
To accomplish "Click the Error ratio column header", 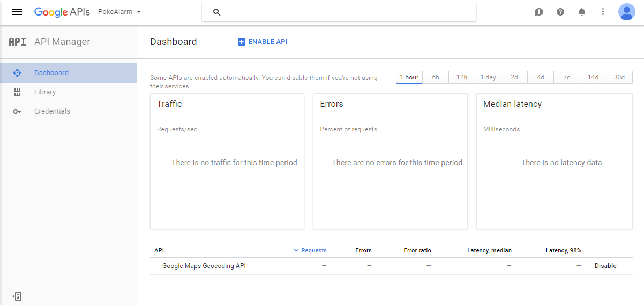I will point(417,250).
